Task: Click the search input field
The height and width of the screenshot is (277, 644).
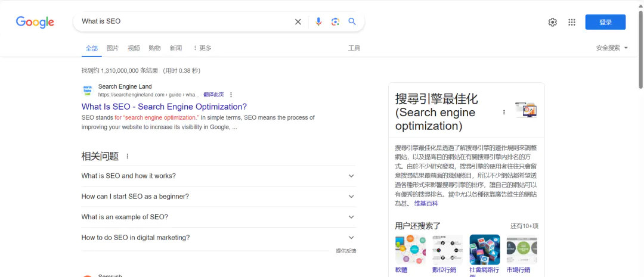Action: [x=185, y=21]
